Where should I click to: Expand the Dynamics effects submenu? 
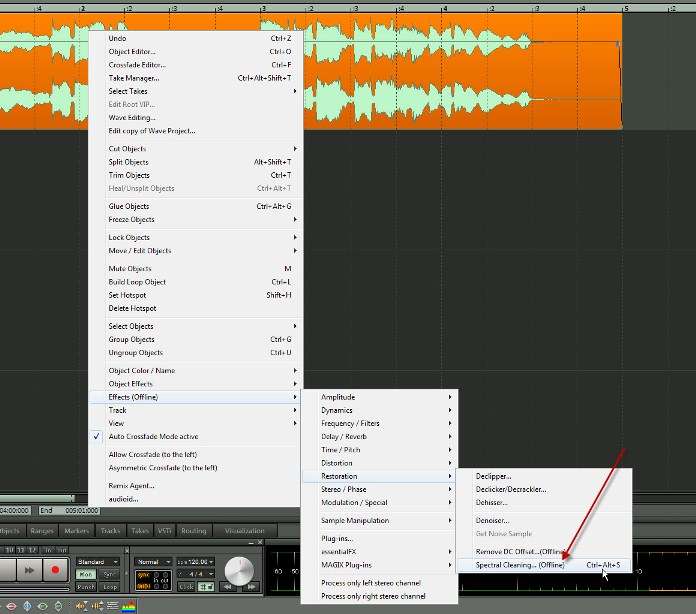click(380, 410)
